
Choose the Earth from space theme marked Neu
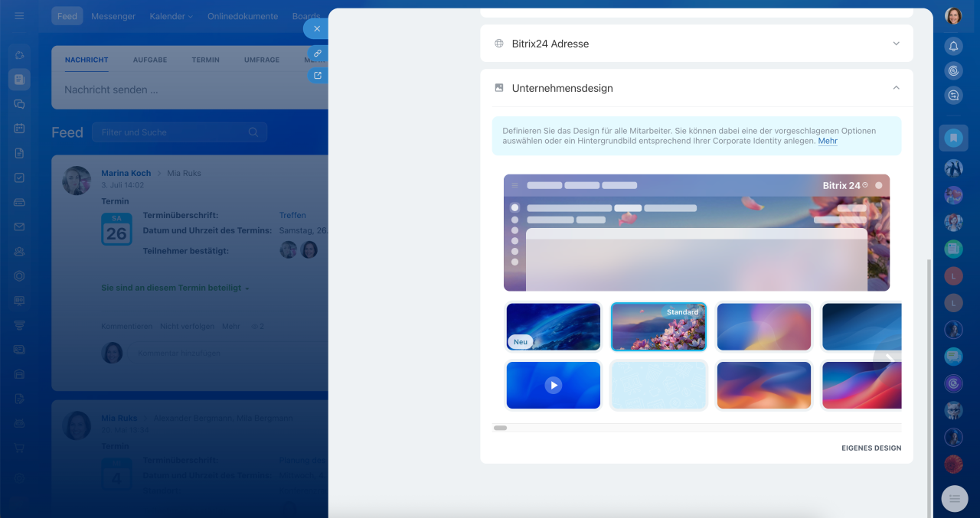[553, 326]
